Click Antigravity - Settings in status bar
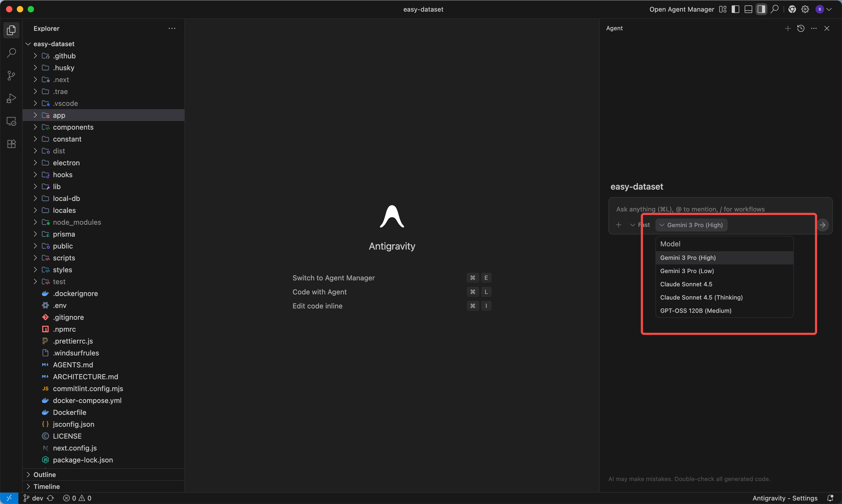The image size is (842, 504). [x=785, y=498]
